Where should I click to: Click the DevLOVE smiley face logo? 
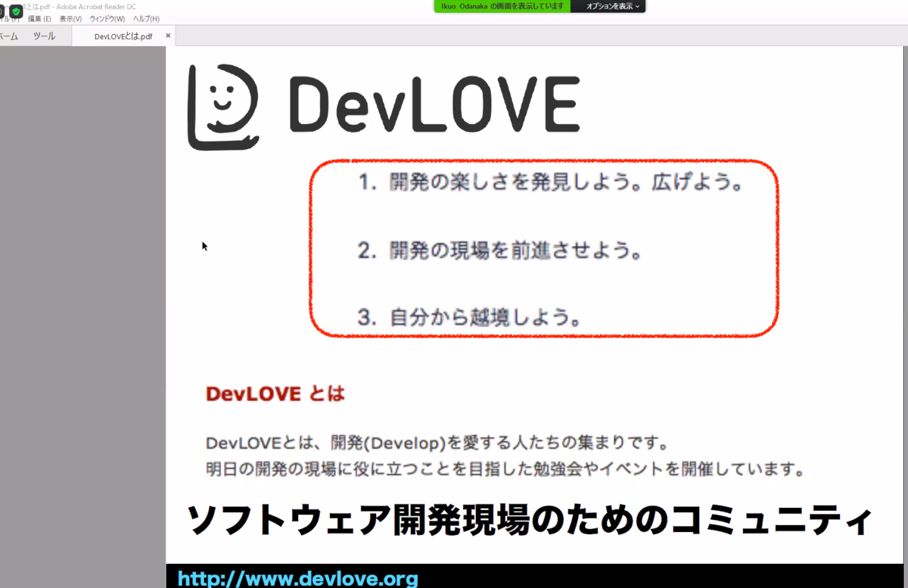[x=223, y=107]
